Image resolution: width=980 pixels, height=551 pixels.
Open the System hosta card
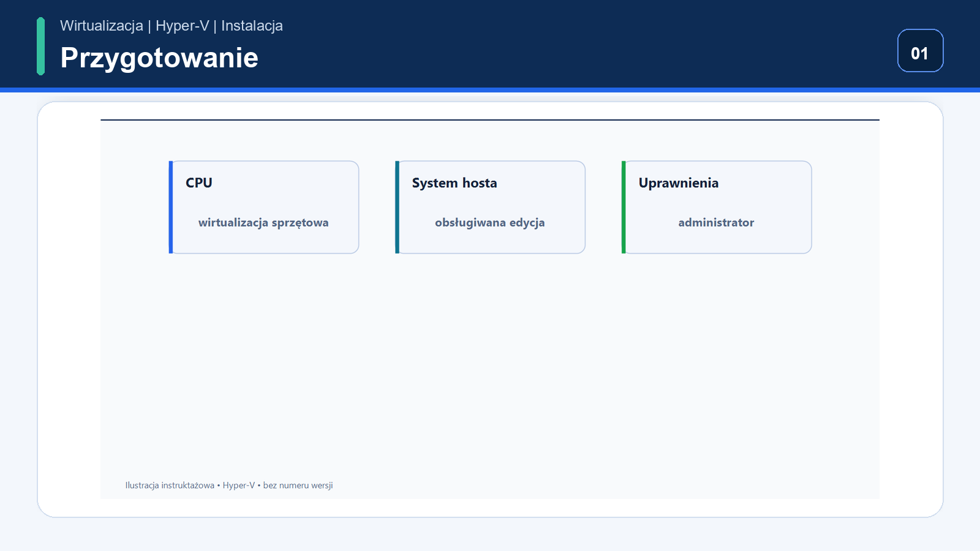[x=490, y=207]
